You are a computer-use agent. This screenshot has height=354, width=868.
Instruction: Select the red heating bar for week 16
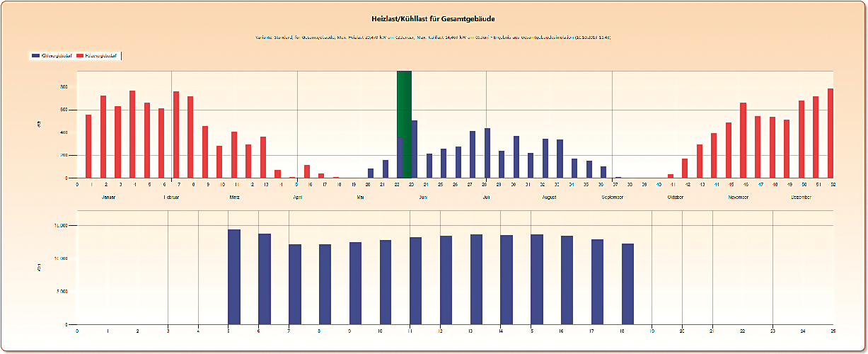[x=307, y=171]
